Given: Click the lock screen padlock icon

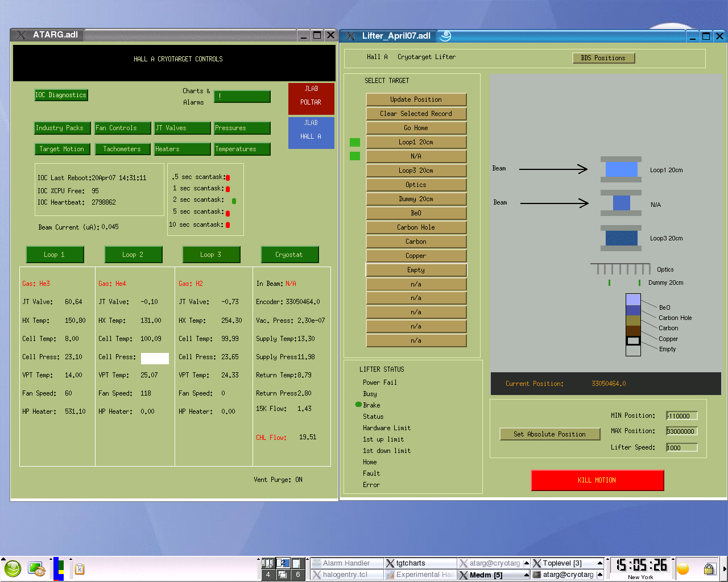Looking at the screenshot, I should [709, 568].
